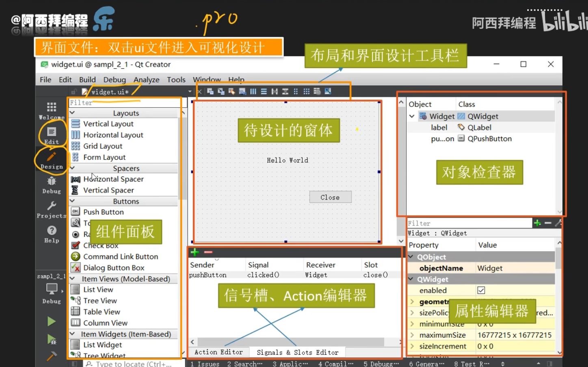588x367 pixels.
Task: Click the property editor Filter field
Action: coord(469,223)
